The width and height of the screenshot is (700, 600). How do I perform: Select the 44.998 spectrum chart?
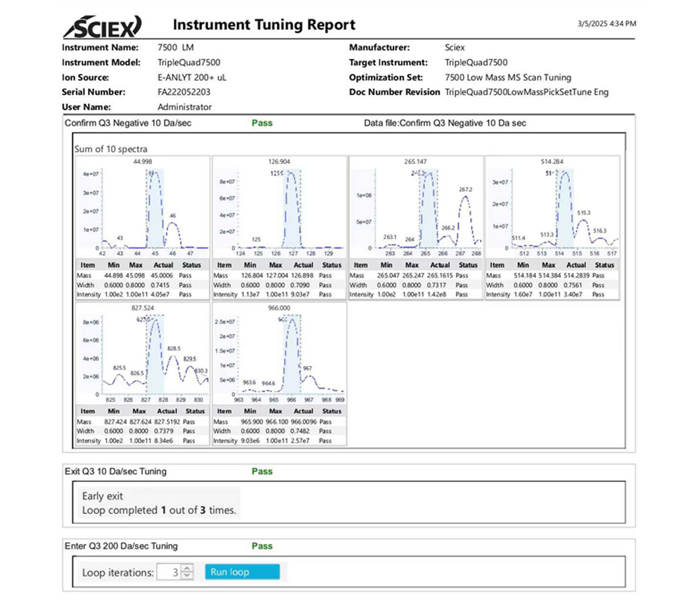coord(143,207)
